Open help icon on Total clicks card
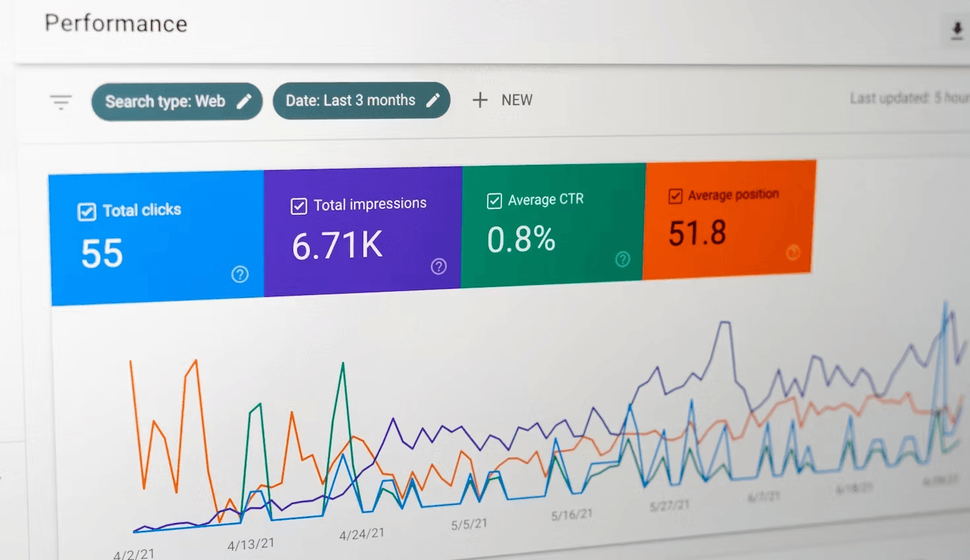The width and height of the screenshot is (970, 560). tap(240, 274)
